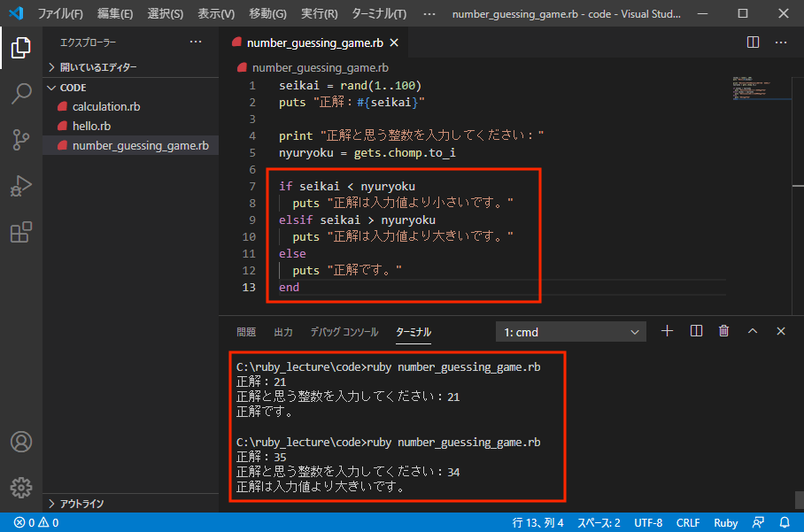Maximize the panel with up chevron
Image resolution: width=804 pixels, height=532 pixels.
coord(753,331)
